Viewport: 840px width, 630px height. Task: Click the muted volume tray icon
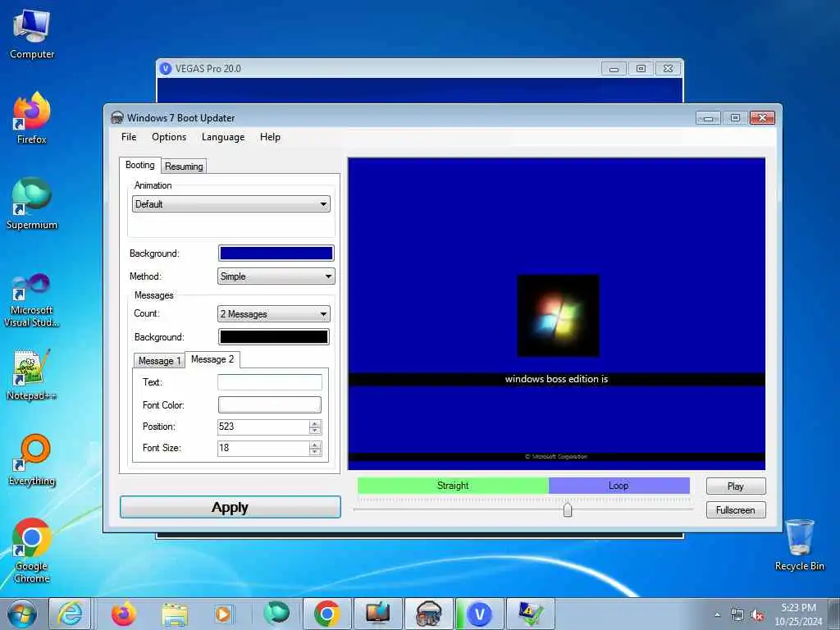click(x=757, y=614)
